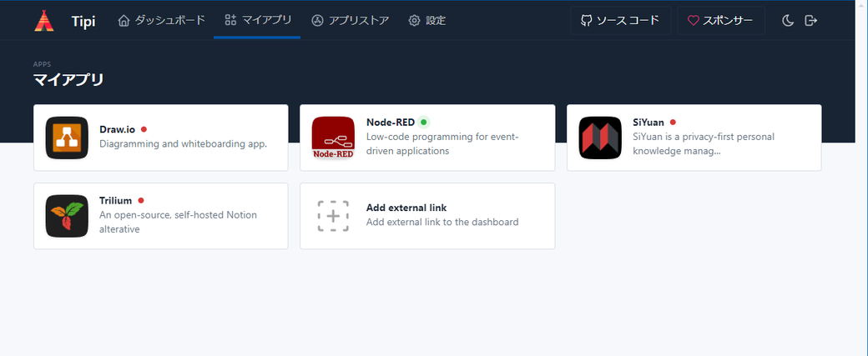Click the Tipi tent logo icon
Screen dimensions: 868x356
43,20
